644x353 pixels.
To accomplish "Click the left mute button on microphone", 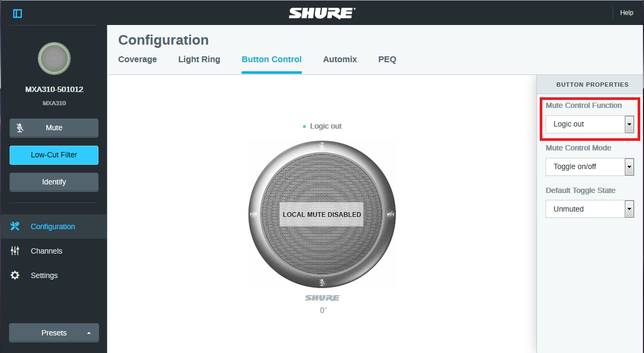I will 253,214.
